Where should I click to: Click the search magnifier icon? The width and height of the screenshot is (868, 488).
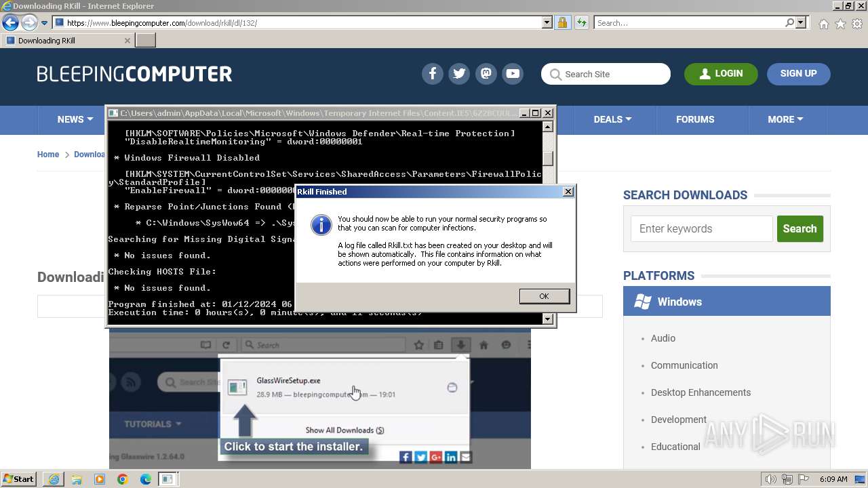(x=789, y=23)
